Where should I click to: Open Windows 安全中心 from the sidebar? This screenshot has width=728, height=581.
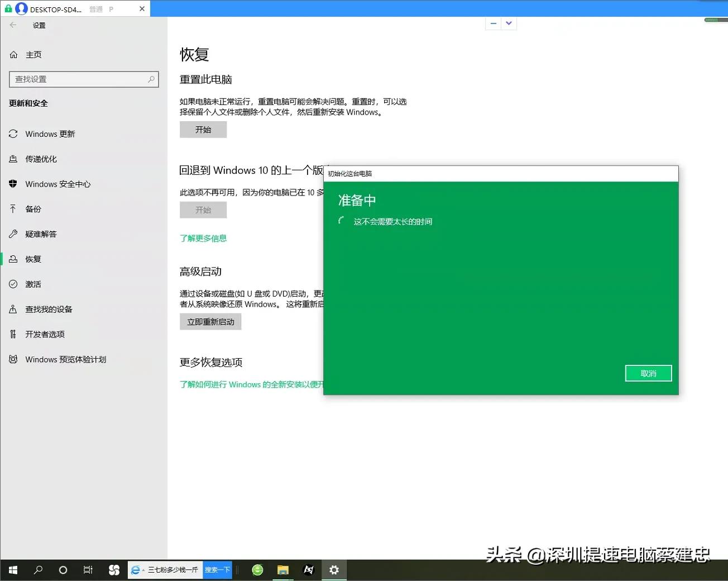pyautogui.click(x=58, y=184)
